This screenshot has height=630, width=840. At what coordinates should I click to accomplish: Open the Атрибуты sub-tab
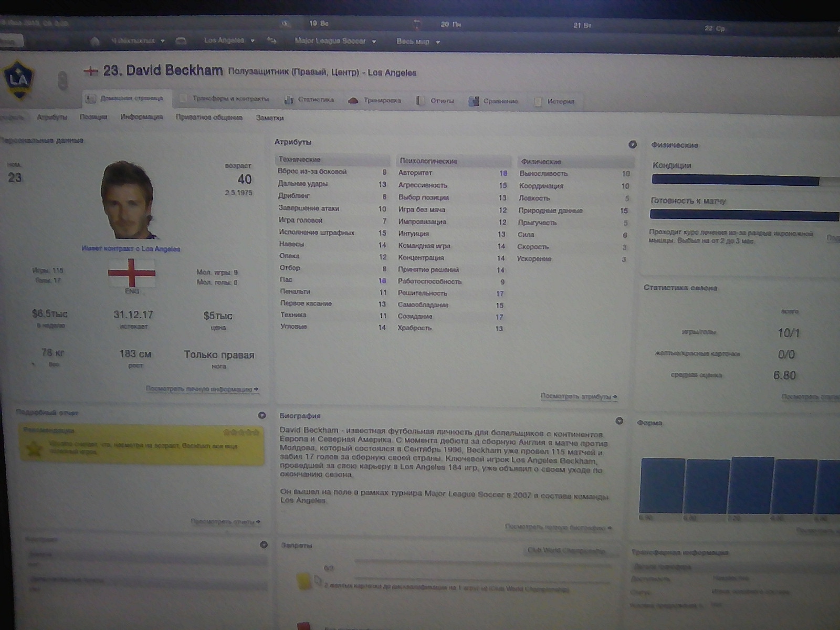[x=52, y=117]
